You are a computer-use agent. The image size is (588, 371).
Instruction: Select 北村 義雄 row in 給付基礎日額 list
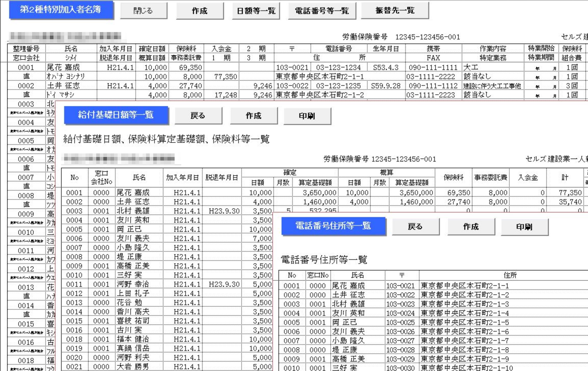pos(133,211)
